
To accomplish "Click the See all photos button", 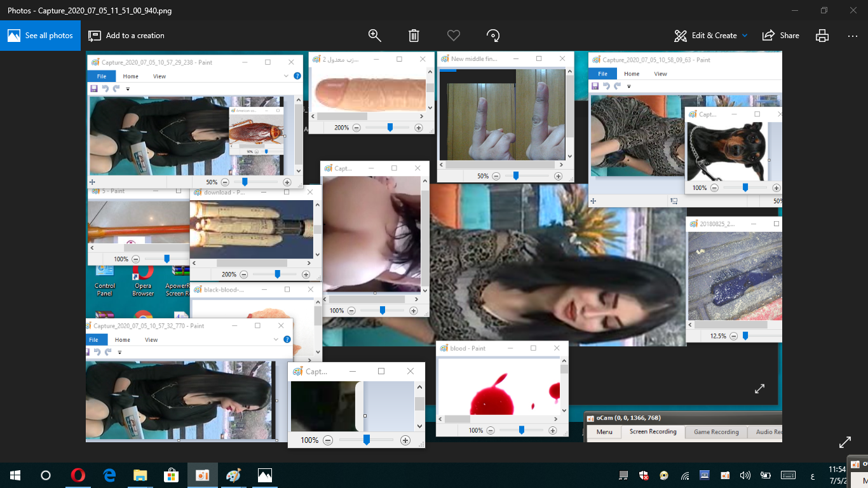I will point(41,36).
